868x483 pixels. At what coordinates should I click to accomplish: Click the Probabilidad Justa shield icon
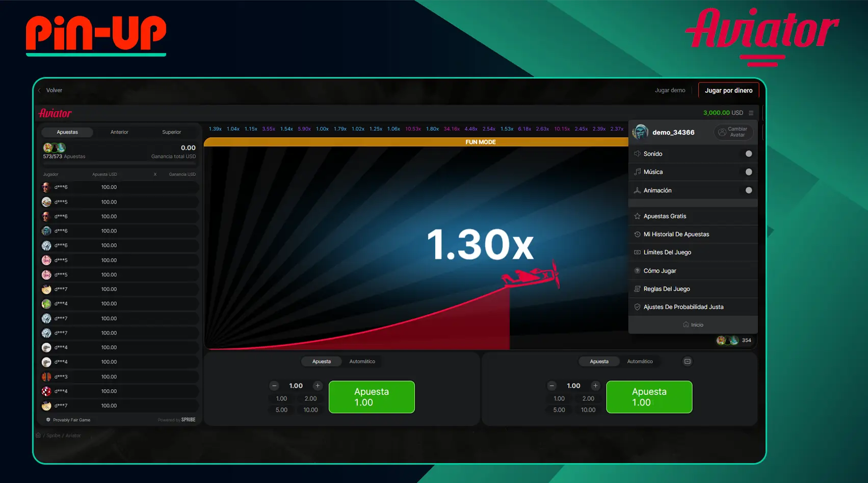click(x=637, y=307)
